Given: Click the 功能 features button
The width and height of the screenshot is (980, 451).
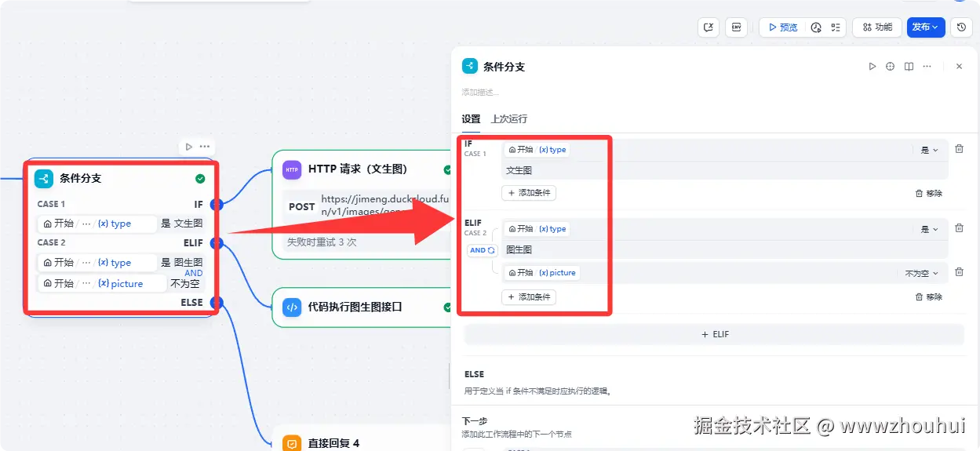Looking at the screenshot, I should [877, 27].
